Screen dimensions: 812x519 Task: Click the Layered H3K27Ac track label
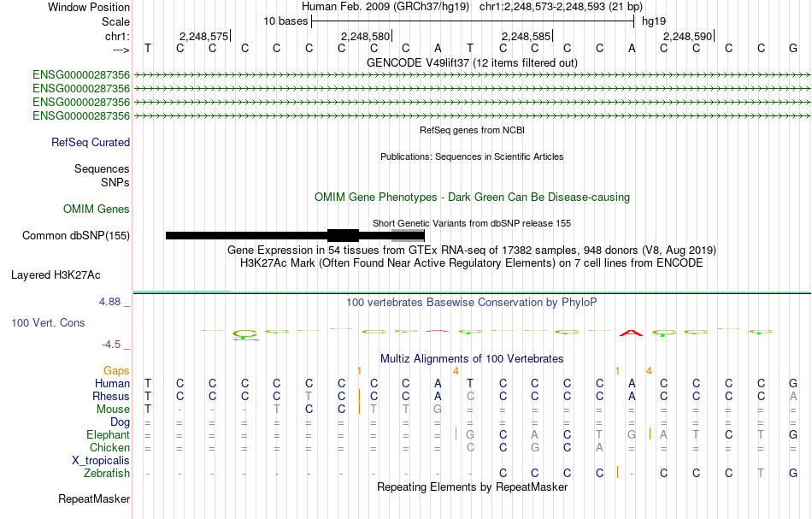coord(56,275)
